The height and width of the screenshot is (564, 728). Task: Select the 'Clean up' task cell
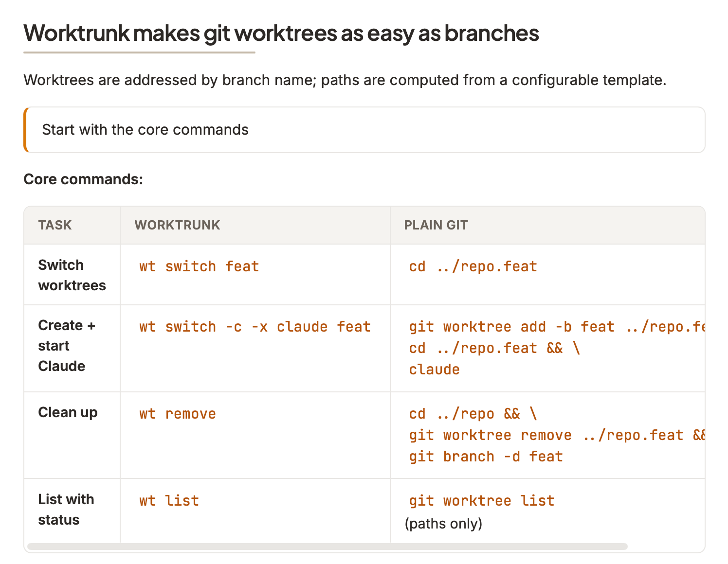[68, 412]
